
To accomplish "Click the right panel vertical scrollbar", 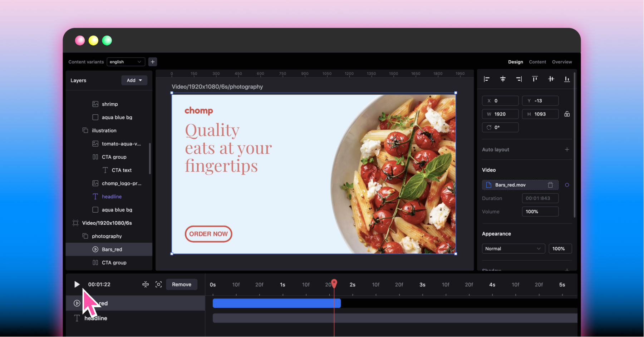I will pyautogui.click(x=575, y=145).
